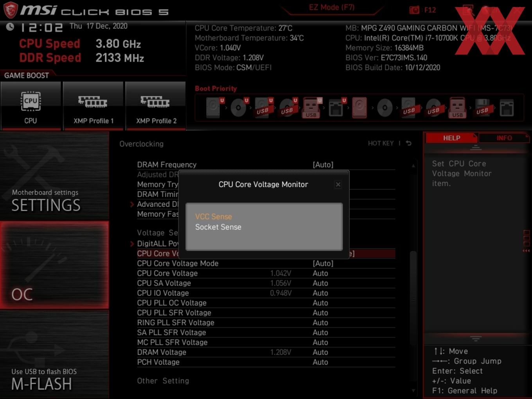The height and width of the screenshot is (399, 532).
Task: Select the first UEFI hard disk boot device
Action: (x=214, y=108)
